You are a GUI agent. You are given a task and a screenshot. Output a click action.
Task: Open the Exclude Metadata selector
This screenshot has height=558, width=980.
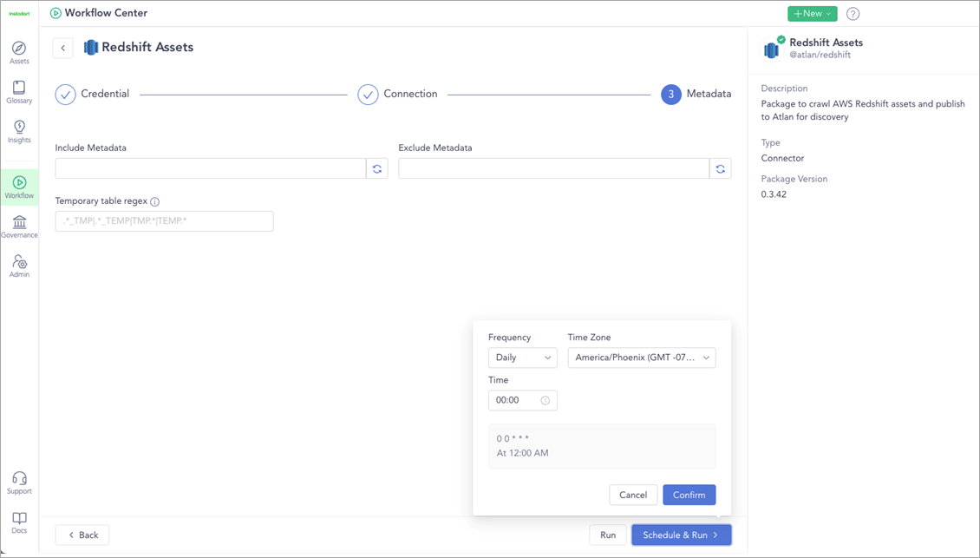pyautogui.click(x=554, y=168)
